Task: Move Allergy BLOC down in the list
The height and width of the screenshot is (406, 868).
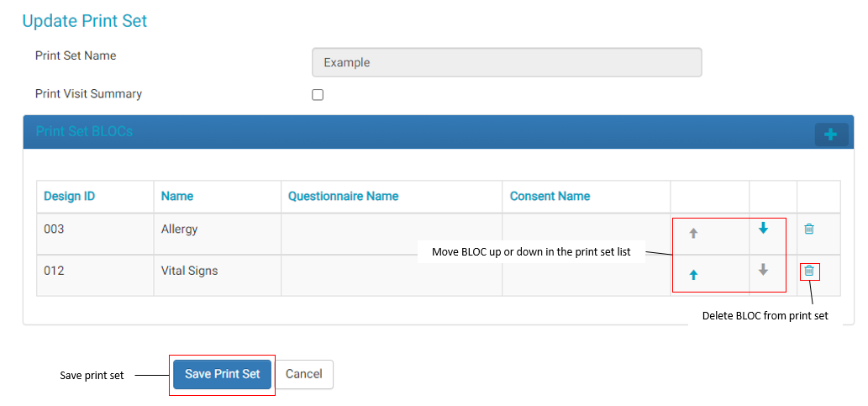Action: [763, 228]
